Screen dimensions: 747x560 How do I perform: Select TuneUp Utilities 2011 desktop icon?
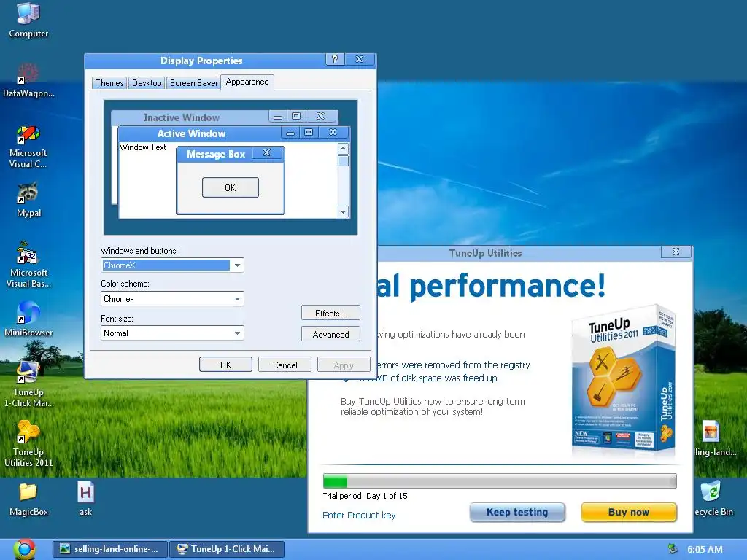pyautogui.click(x=28, y=443)
